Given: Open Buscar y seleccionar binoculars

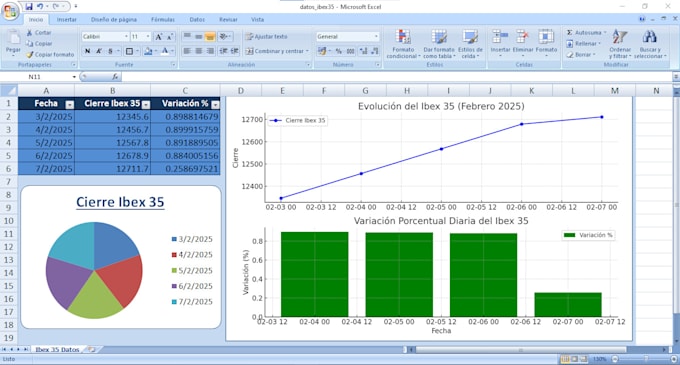Looking at the screenshot, I should [650, 45].
